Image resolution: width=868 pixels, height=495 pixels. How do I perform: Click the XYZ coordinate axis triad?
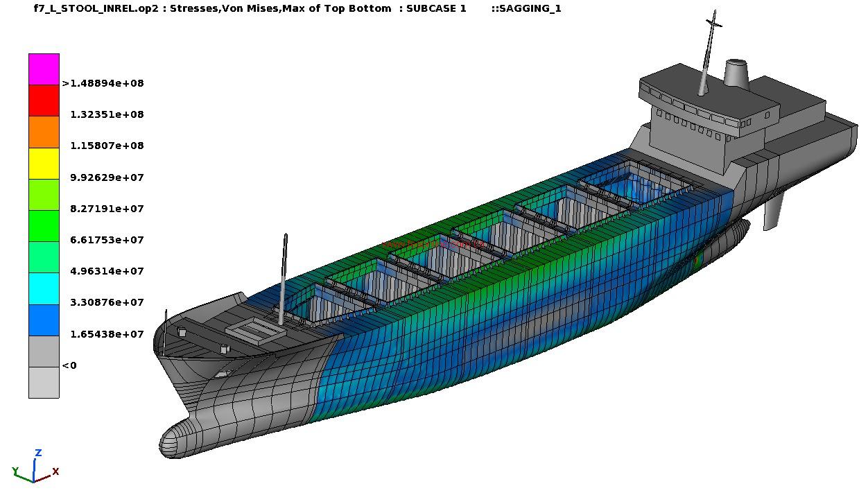35,469
